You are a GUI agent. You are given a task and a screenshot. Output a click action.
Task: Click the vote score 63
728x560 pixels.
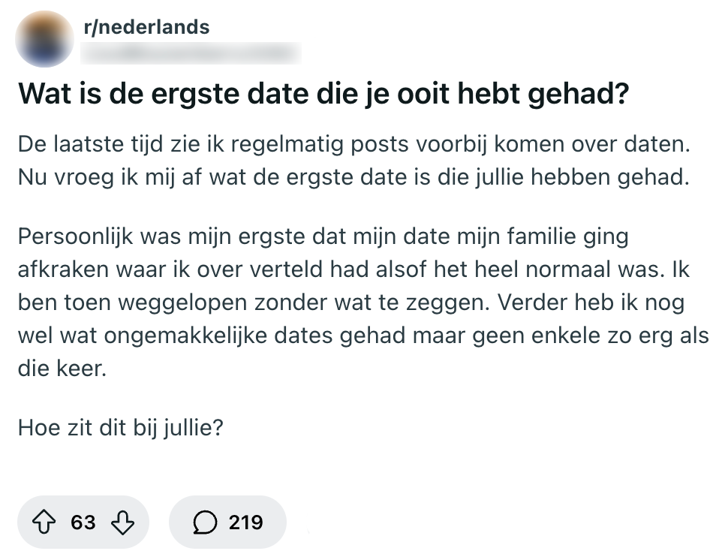[83, 522]
